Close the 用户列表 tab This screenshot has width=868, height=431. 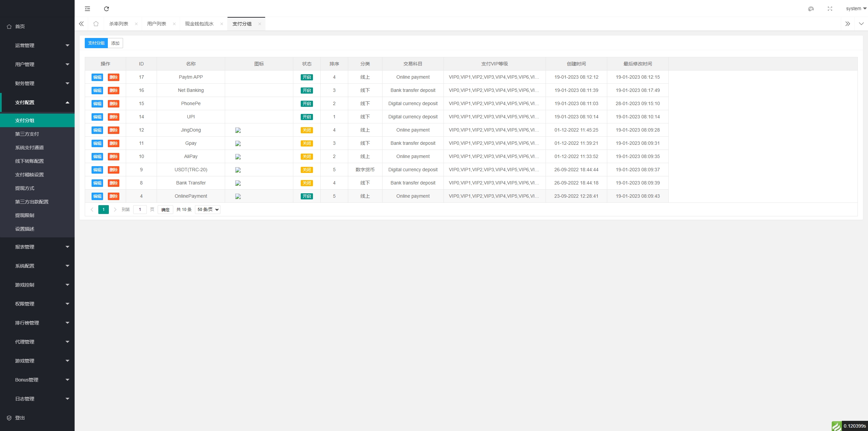(x=174, y=24)
